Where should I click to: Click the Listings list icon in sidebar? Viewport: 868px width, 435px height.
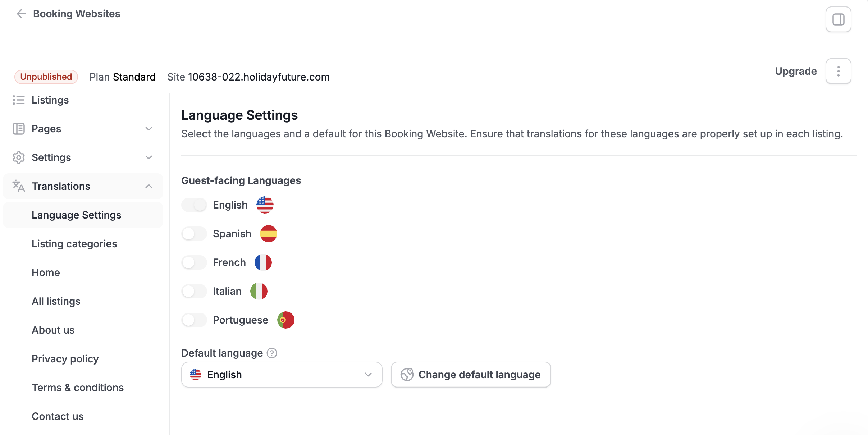tap(19, 100)
